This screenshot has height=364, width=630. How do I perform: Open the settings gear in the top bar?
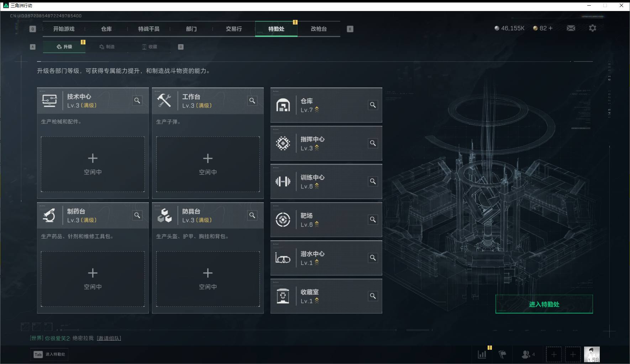point(593,28)
